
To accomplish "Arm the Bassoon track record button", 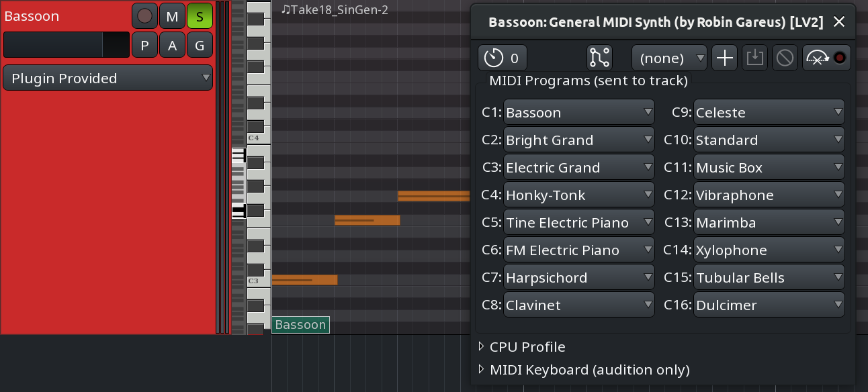I will [144, 15].
